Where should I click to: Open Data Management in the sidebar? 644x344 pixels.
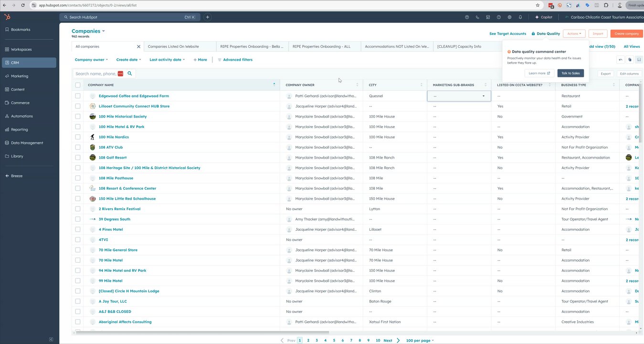click(x=29, y=143)
